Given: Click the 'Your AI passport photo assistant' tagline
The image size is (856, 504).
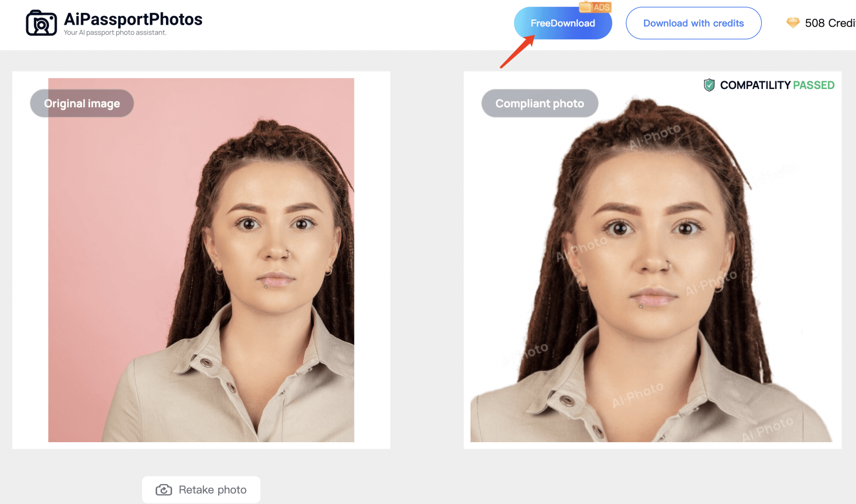Looking at the screenshot, I should 115,33.
